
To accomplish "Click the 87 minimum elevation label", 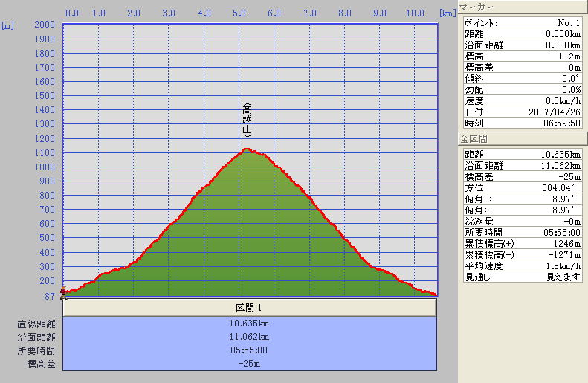I will click(x=50, y=296).
